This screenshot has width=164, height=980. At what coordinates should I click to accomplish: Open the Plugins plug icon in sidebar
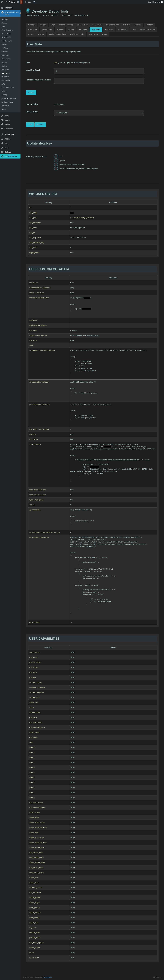[2, 139]
